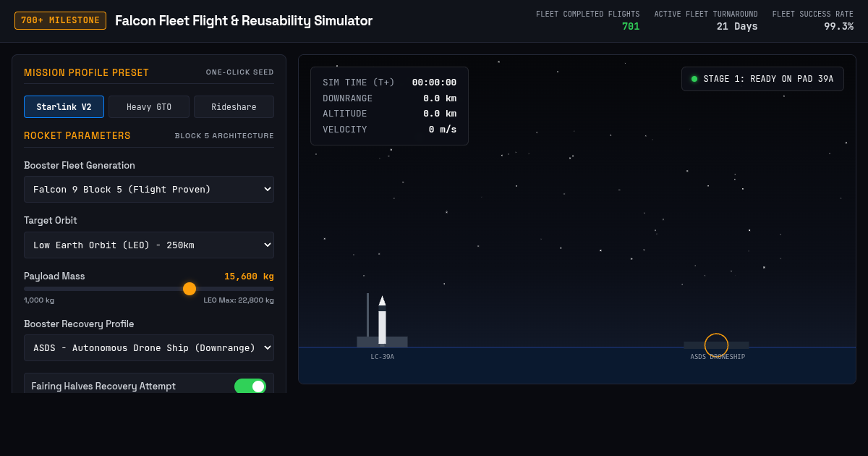Viewport: 868px width, 456px height.
Task: Click the Falcon Fleet Flight & Reusability Simulator title
Action: 244,21
